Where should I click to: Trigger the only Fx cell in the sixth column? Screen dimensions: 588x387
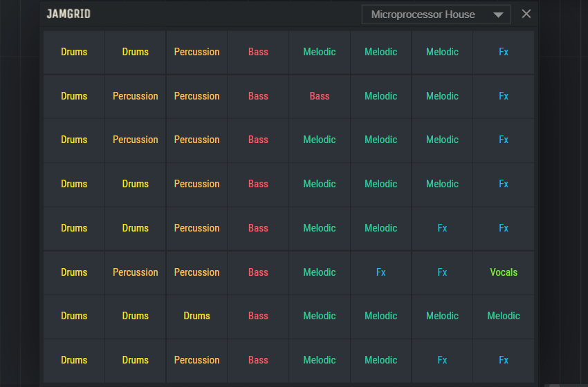(x=381, y=272)
